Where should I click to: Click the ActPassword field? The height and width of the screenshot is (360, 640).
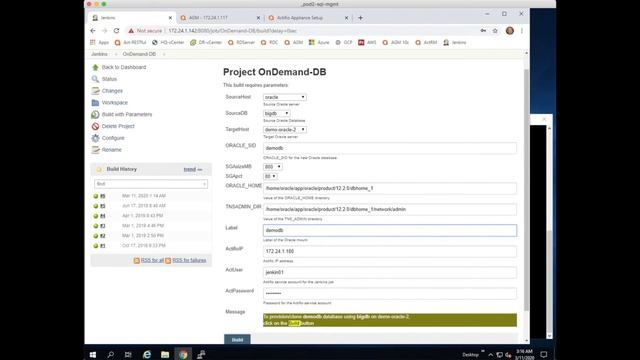(x=390, y=293)
